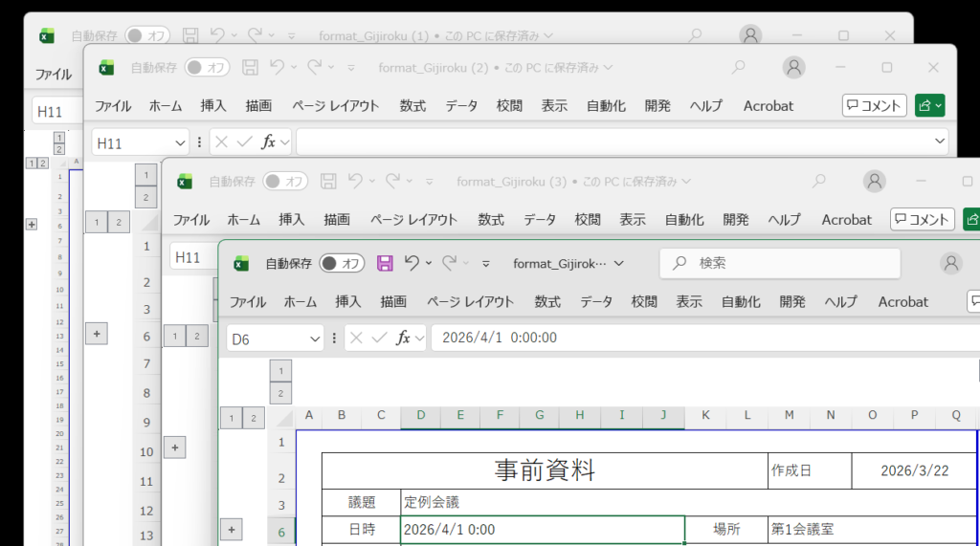Toggle 自動保存 switch in format_Gijiroku (2) window

point(207,68)
